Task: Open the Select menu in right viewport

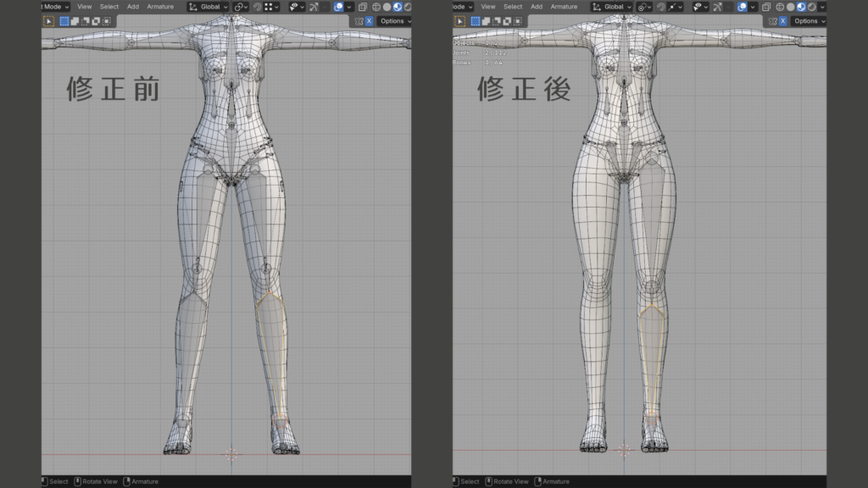Action: coord(513,7)
